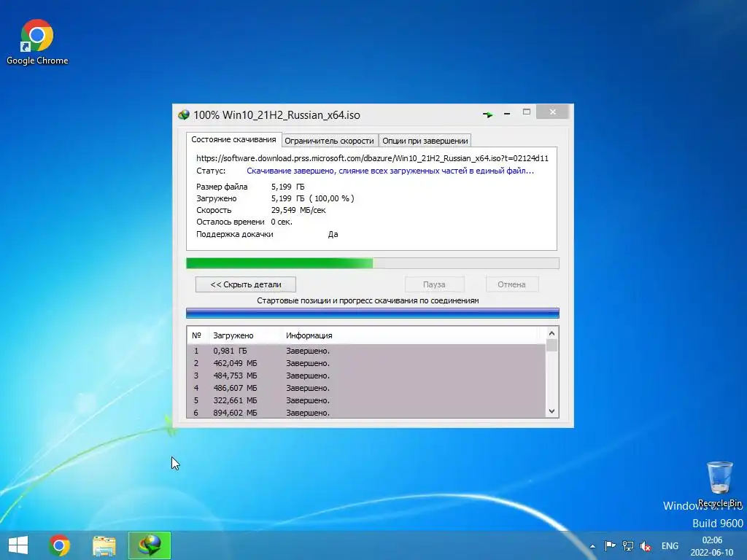Open the Recycle Bin desktop icon
747x560 pixels.
[719, 484]
